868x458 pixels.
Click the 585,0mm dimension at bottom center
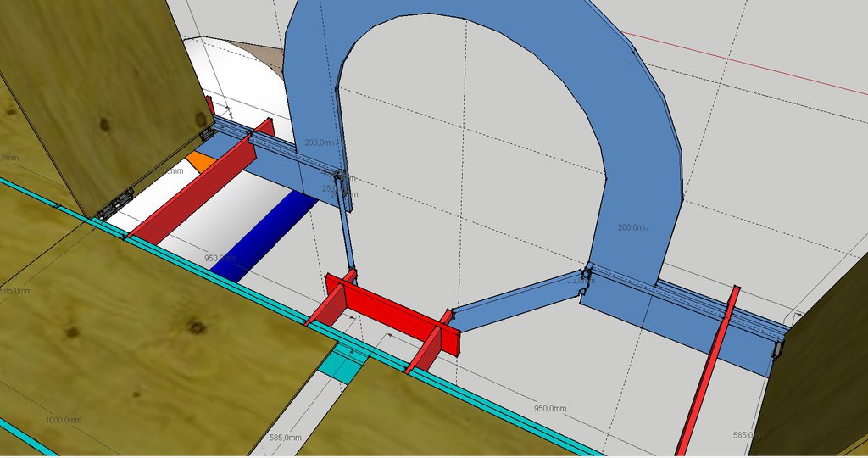286,438
